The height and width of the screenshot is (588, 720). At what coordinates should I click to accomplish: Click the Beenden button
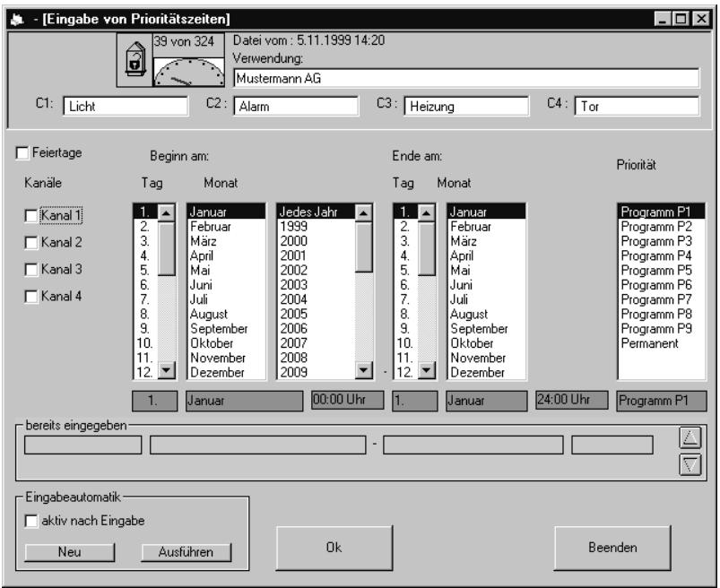click(x=612, y=546)
